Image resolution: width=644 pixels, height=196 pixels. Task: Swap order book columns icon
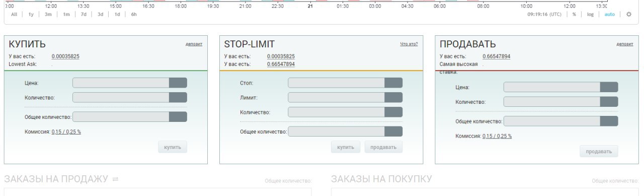click(x=116, y=179)
